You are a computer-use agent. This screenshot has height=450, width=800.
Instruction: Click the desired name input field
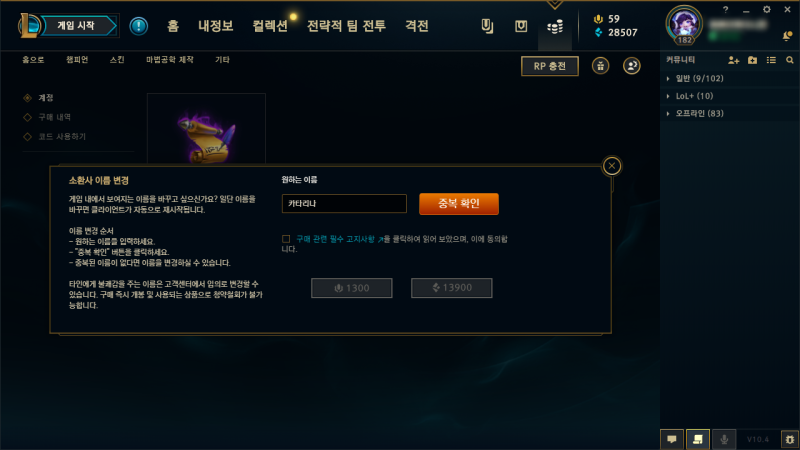tap(344, 204)
